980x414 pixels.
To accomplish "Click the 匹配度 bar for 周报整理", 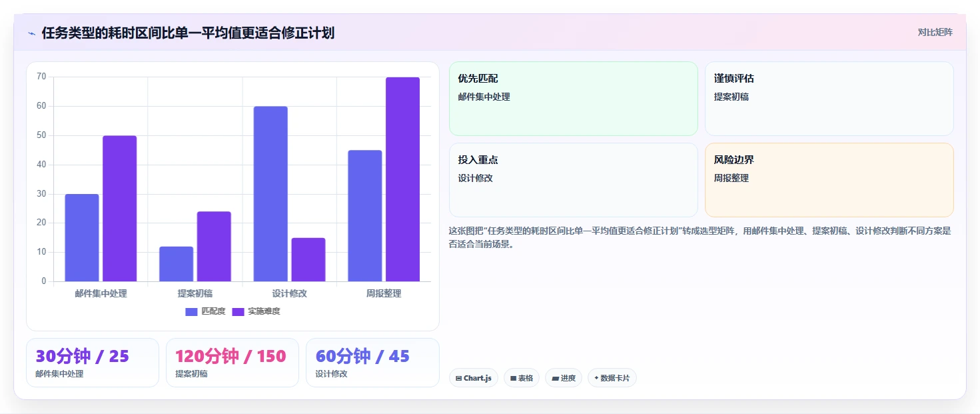I will pos(365,216).
